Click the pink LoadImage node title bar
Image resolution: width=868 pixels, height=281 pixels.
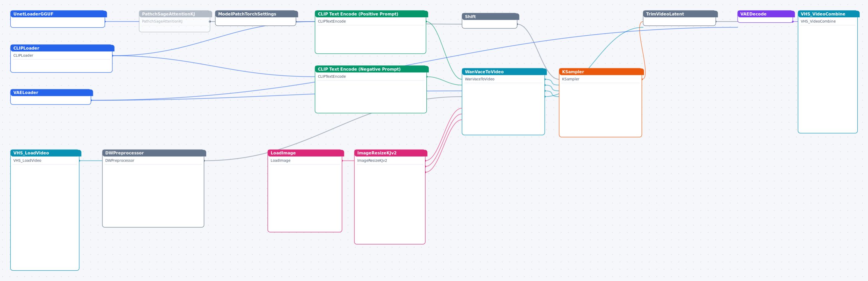coord(305,153)
